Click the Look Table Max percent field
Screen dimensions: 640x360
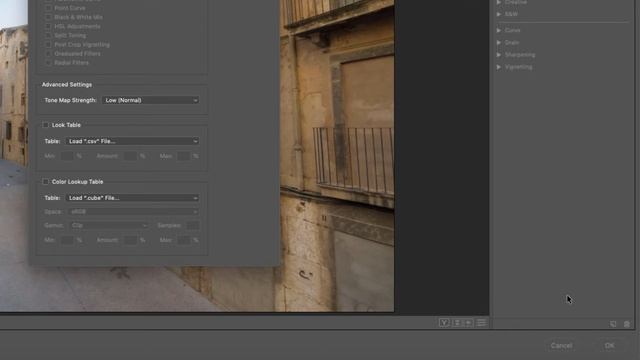(183, 156)
